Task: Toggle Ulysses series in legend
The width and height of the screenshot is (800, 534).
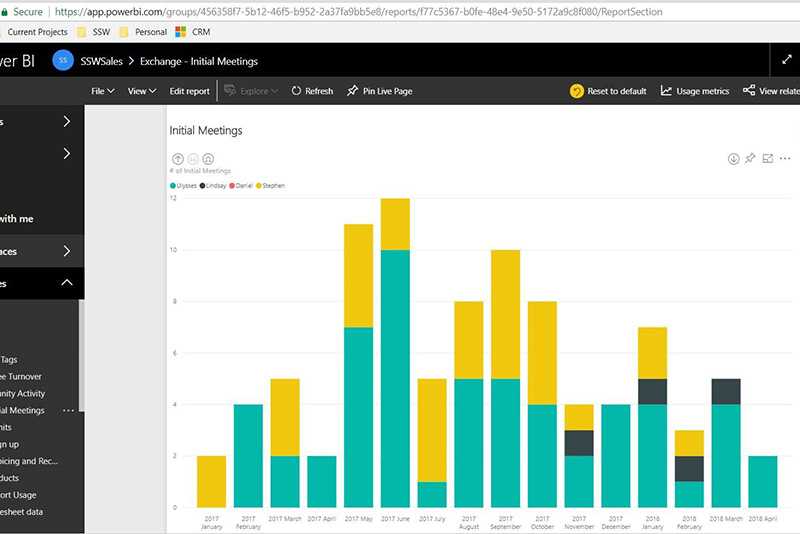Action: pos(186,185)
